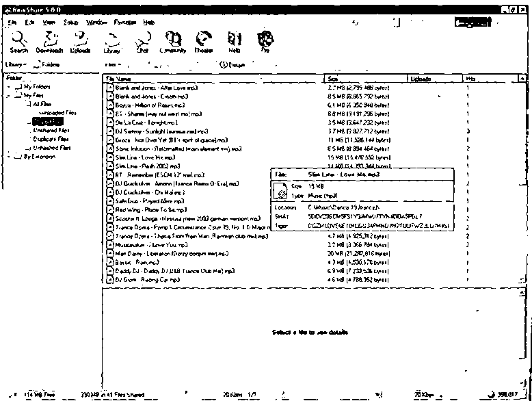The height and width of the screenshot is (401, 532).
Task: Open the Window menu
Action: point(96,23)
